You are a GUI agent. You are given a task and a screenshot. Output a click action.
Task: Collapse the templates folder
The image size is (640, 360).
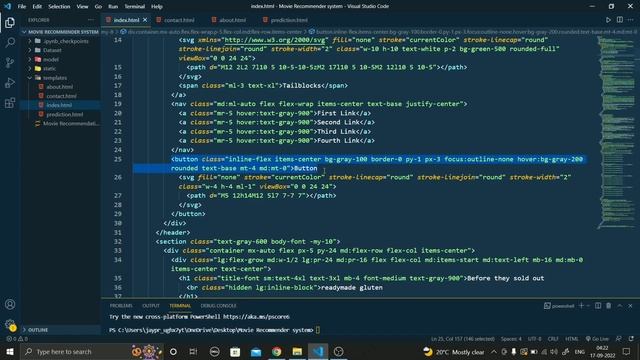[60, 78]
